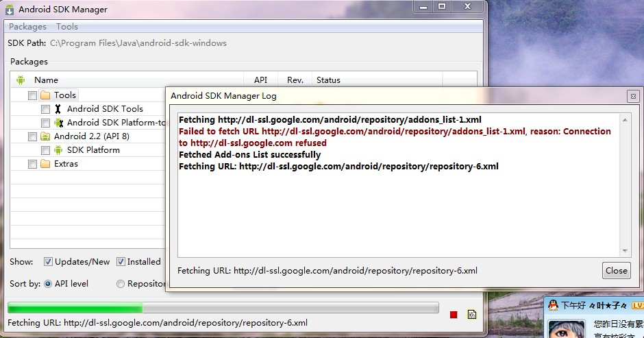Screen dimensions: 644x338
Task: Select the Extras row
Action: (x=66, y=164)
